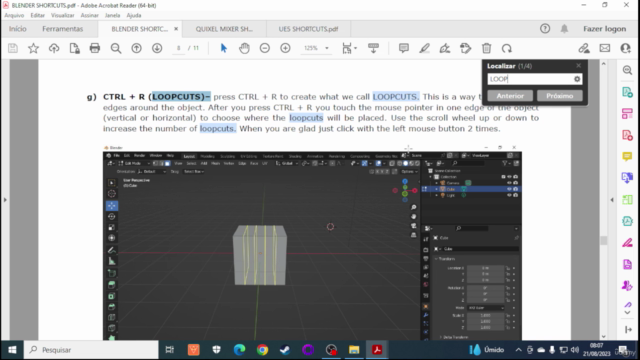
Task: Zoom out with the minus icon
Action: (264, 48)
